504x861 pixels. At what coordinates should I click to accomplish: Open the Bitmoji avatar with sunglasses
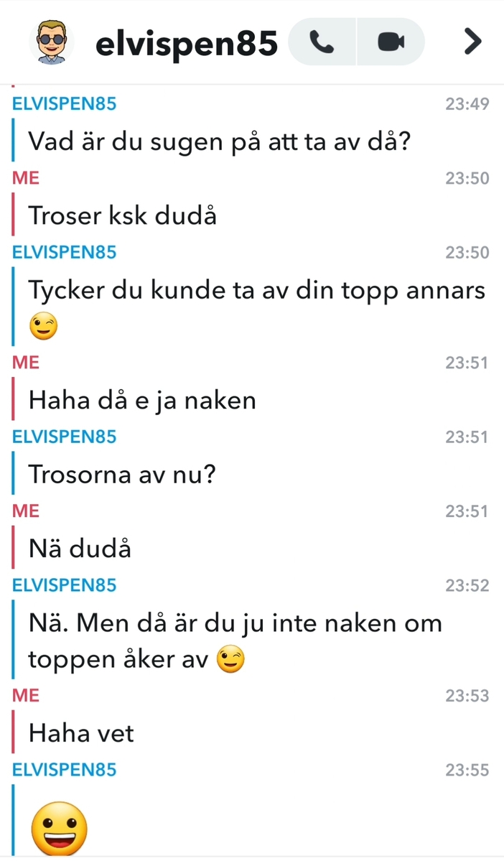click(x=51, y=42)
